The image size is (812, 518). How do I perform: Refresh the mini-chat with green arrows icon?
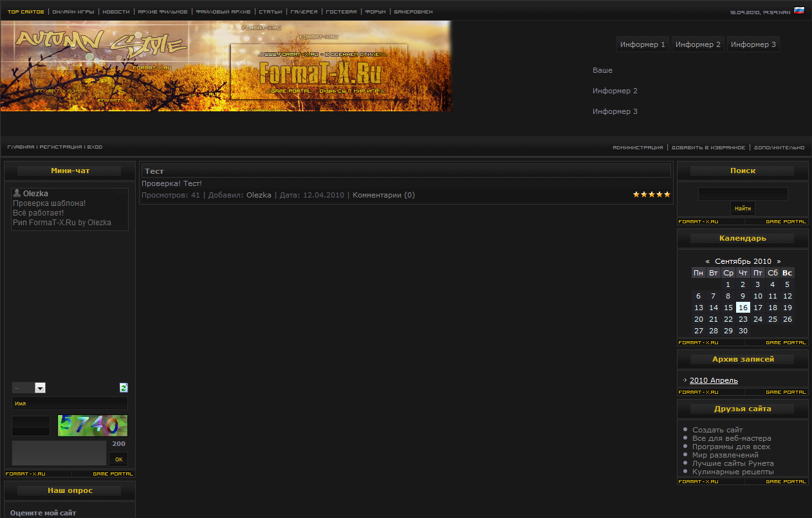[124, 387]
